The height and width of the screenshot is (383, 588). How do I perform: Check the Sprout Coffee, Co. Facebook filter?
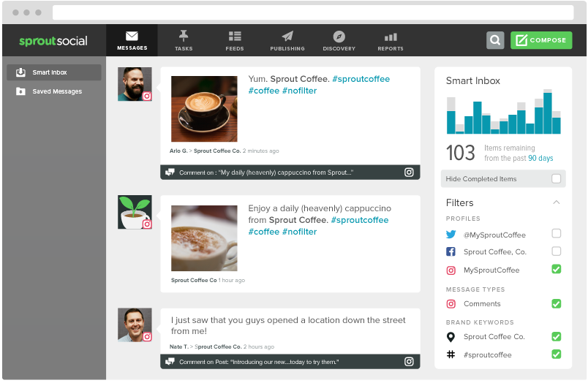(556, 251)
